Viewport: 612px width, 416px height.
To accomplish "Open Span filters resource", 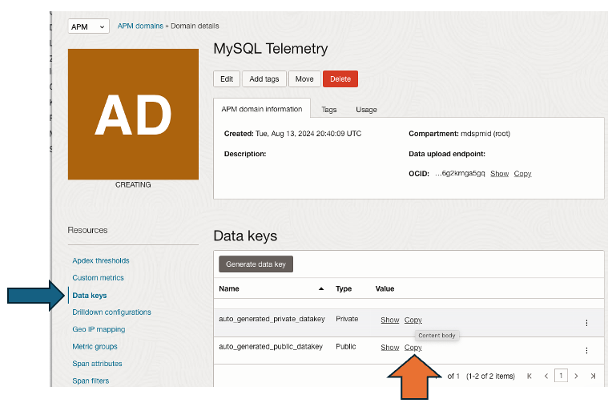I will click(x=91, y=381).
